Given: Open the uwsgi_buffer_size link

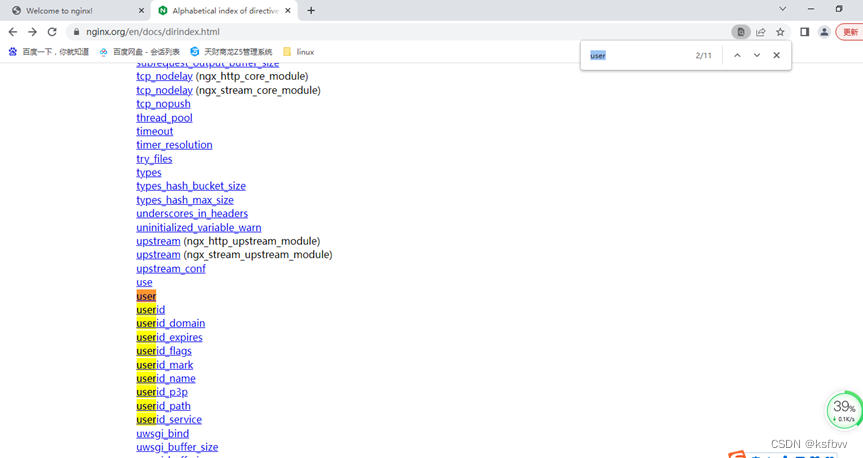Looking at the screenshot, I should pos(177,447).
